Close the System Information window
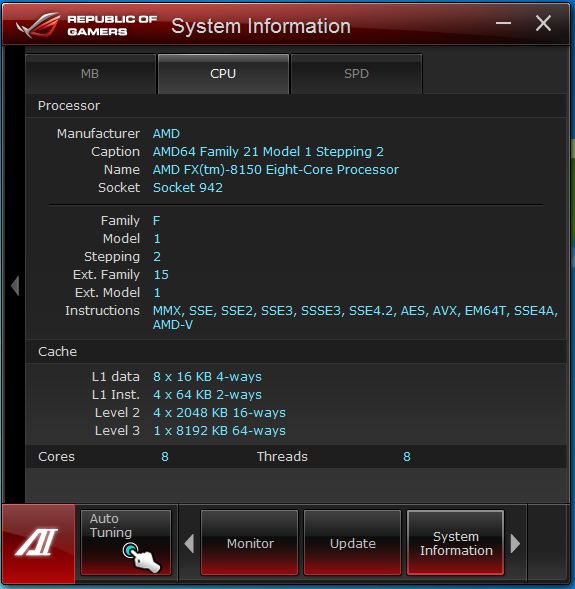The image size is (575, 589). (x=543, y=23)
